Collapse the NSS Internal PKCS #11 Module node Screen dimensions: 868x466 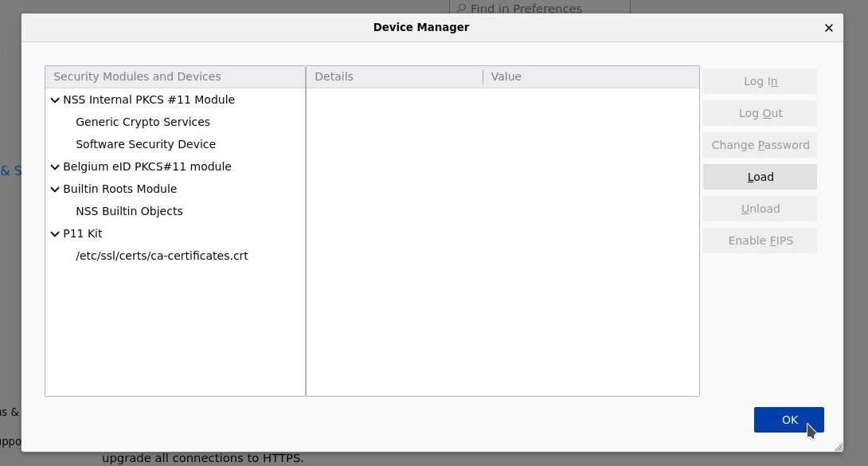point(55,100)
